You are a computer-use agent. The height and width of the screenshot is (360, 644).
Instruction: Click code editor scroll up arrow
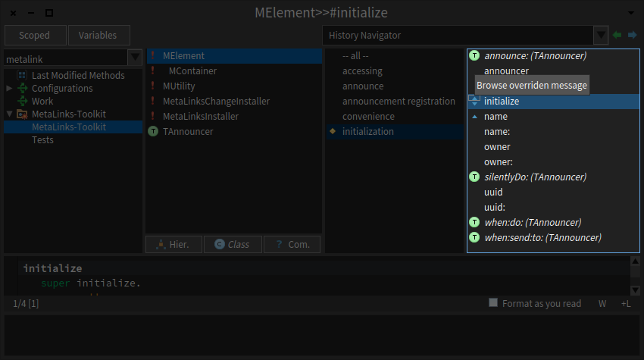[x=635, y=261]
